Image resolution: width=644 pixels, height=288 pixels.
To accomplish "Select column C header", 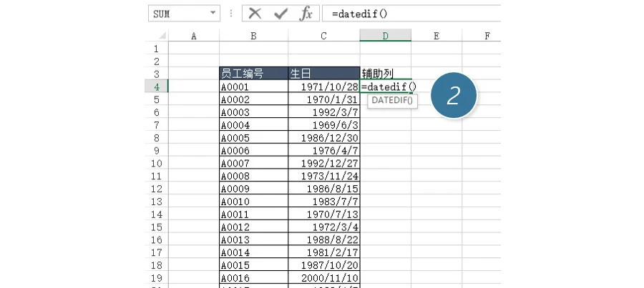I will click(x=323, y=35).
